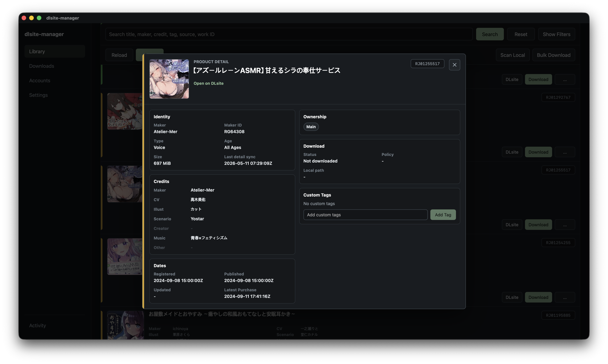Focus the Add custom tags field
Image resolution: width=608 pixels, height=364 pixels.
click(365, 215)
